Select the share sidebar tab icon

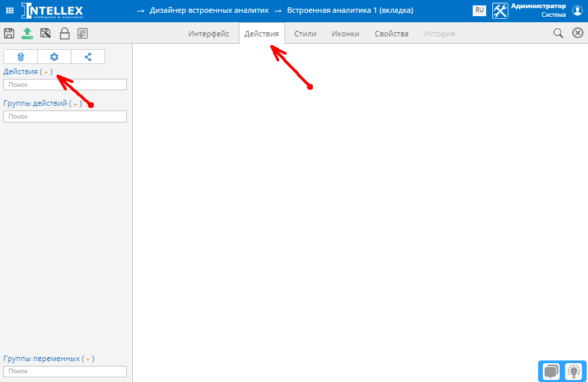click(88, 57)
